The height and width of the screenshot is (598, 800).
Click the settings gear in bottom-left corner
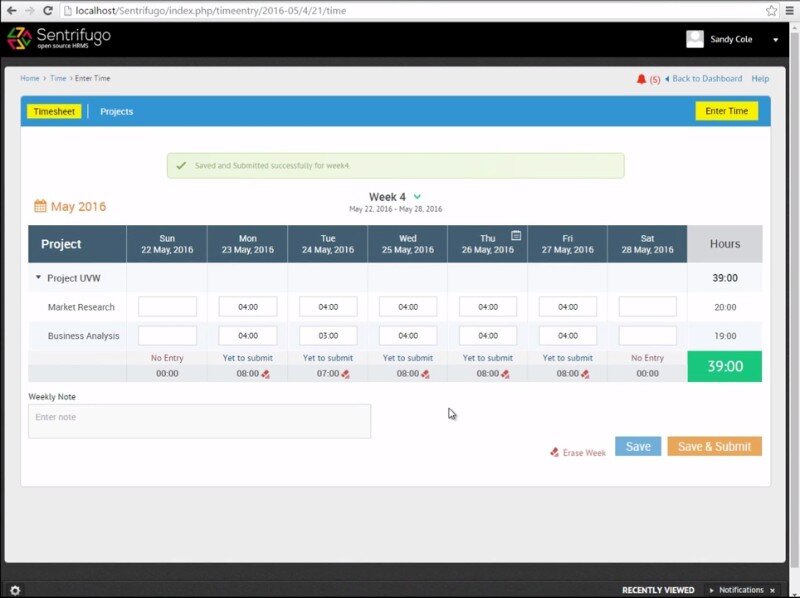[x=15, y=590]
